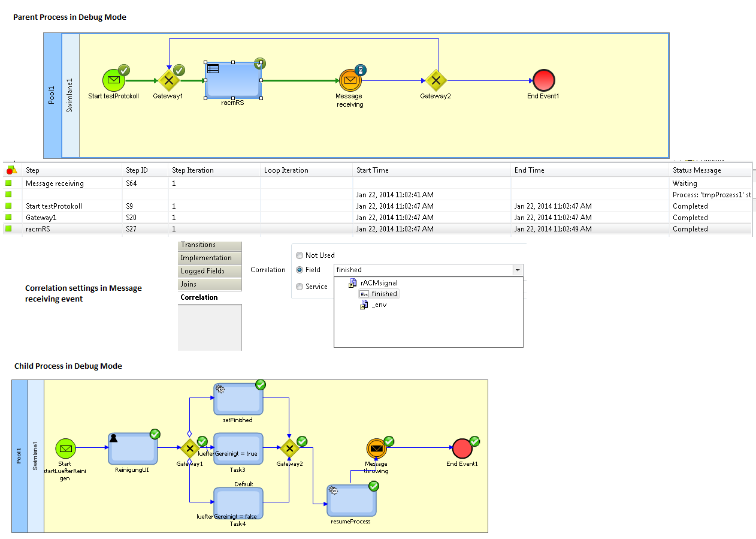756x539 pixels.
Task: Sort by the Status Message column header
Action: coord(710,170)
